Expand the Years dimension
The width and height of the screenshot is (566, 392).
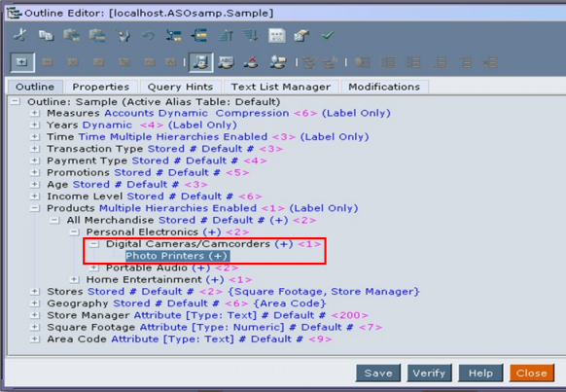point(35,125)
